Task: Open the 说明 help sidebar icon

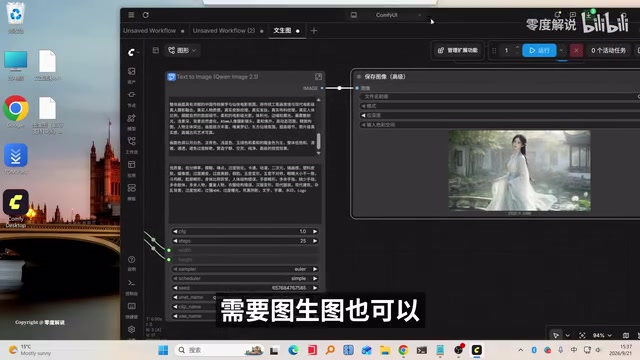Action: (x=131, y=263)
